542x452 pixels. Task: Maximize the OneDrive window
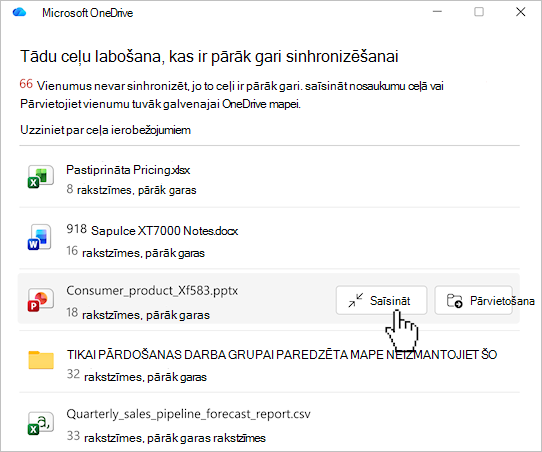479,12
